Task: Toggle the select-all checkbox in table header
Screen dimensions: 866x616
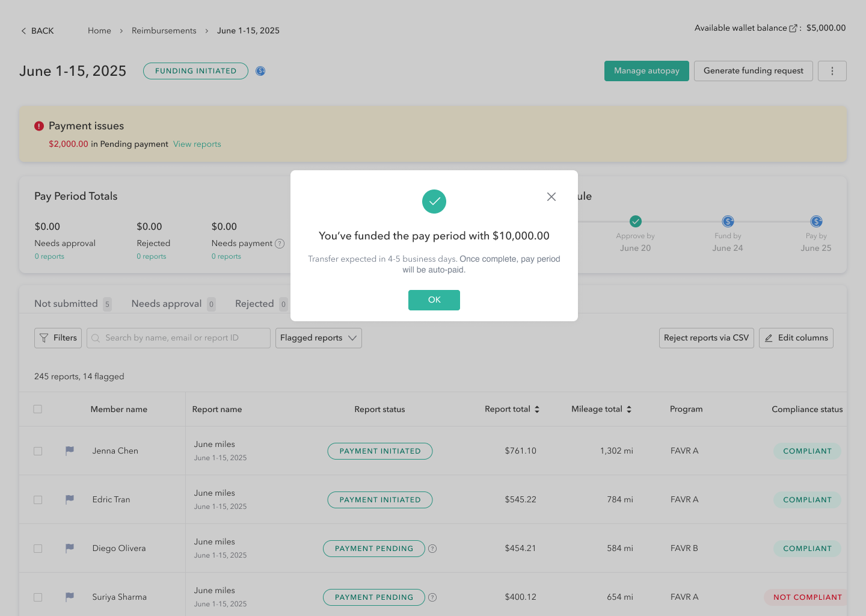Action: tap(38, 409)
